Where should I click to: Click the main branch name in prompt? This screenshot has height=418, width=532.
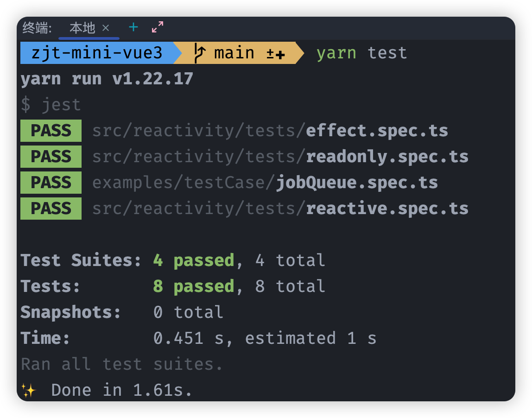[x=234, y=53]
